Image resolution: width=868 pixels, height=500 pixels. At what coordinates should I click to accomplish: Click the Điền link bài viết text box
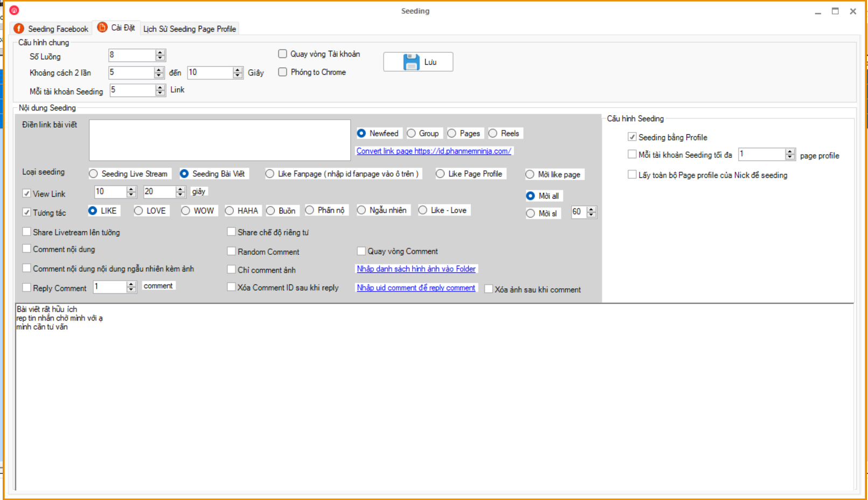(x=219, y=140)
